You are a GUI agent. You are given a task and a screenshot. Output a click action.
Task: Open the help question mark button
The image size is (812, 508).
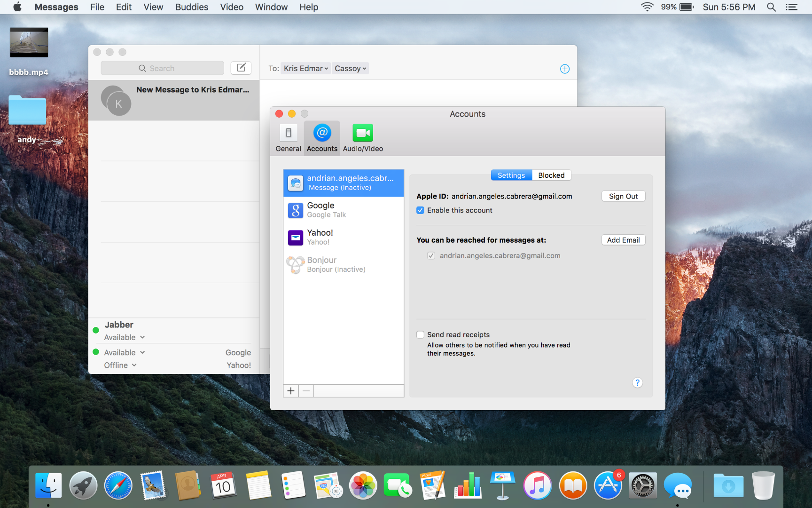tap(637, 383)
